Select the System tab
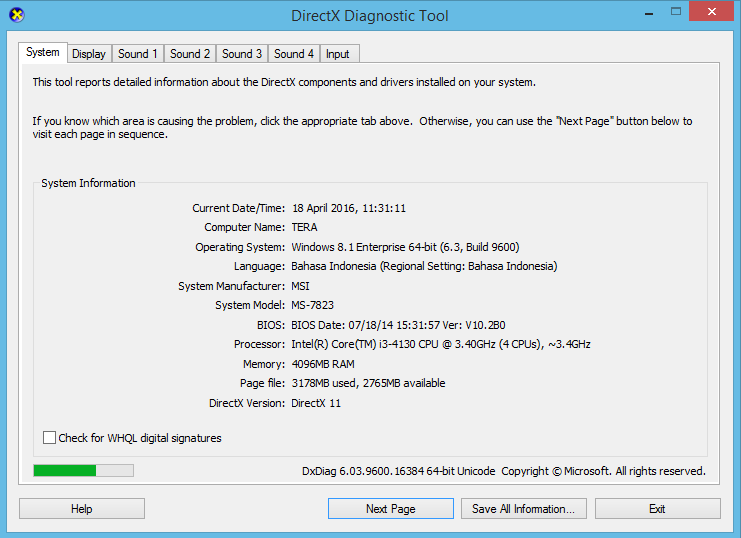Image resolution: width=741 pixels, height=538 pixels. click(x=43, y=52)
